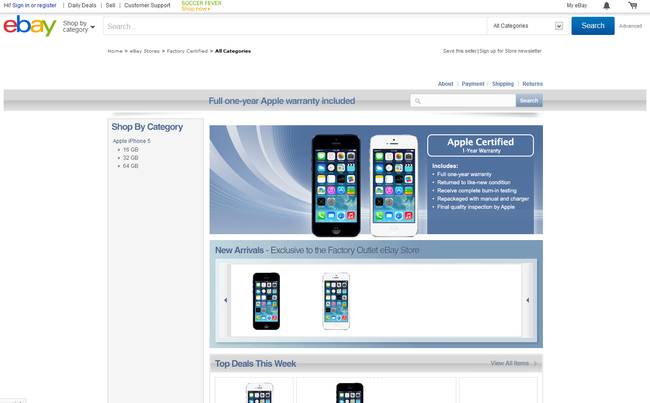The height and width of the screenshot is (403, 650).
Task: Go to Daily Deals
Action: 82,5
